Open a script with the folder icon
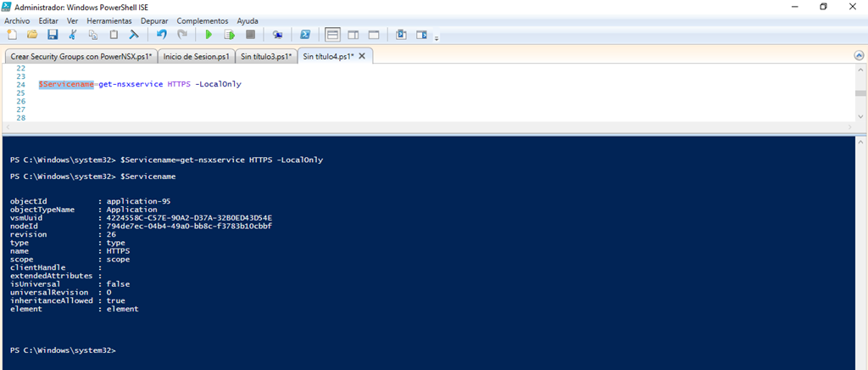The height and width of the screenshot is (370, 868). (x=32, y=35)
